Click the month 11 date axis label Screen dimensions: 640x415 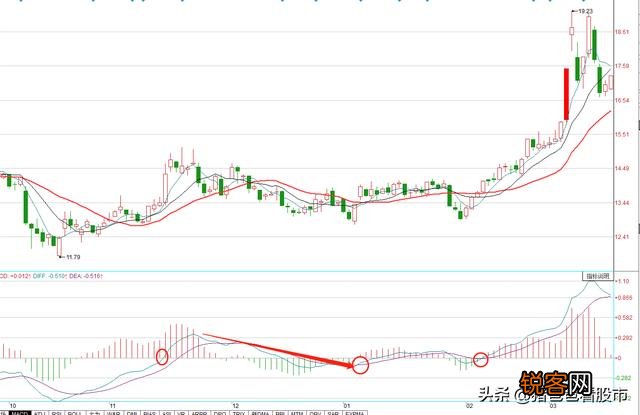[x=113, y=406]
